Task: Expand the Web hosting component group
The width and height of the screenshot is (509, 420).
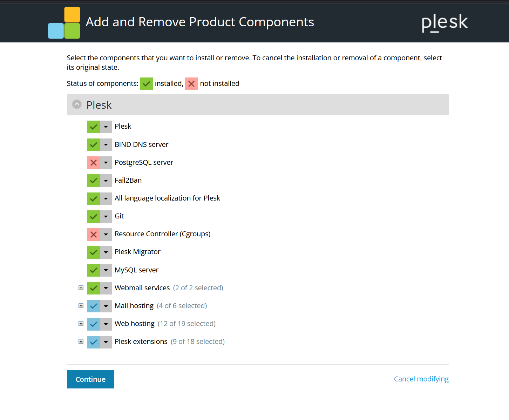Action: [81, 324]
